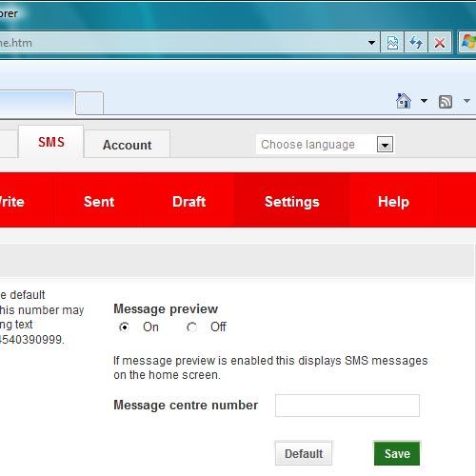Click the message preview description text

pyautogui.click(x=270, y=367)
